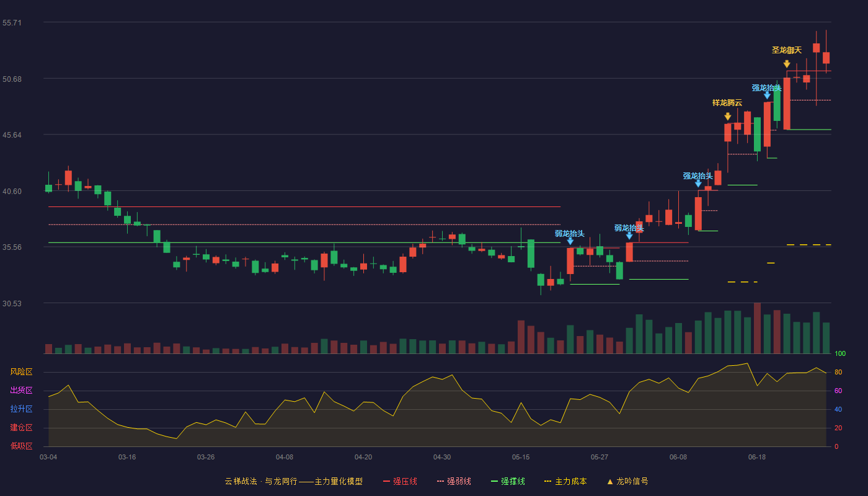This screenshot has width=868, height=496.
Task: Click the 03-26 date axis label
Action: (206, 457)
